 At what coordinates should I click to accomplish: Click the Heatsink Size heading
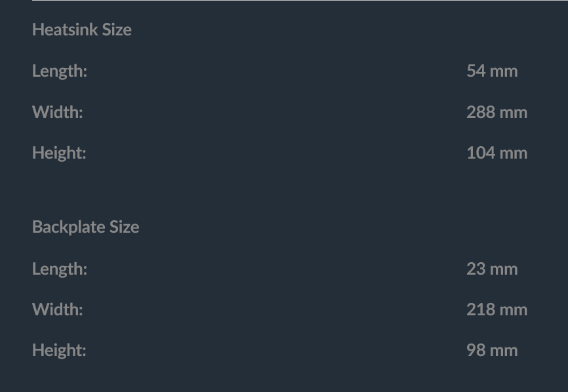coord(82,29)
